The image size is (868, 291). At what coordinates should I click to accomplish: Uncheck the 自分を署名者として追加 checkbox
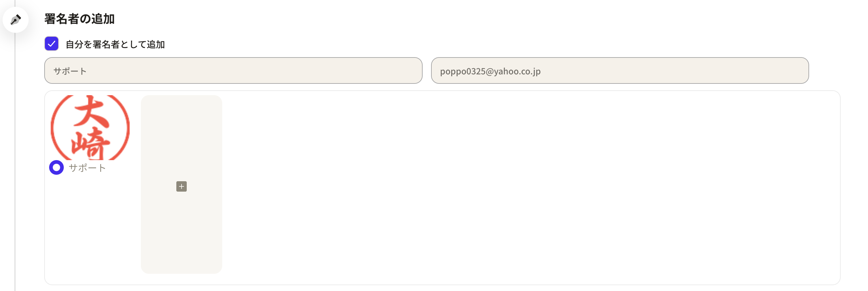(x=51, y=44)
